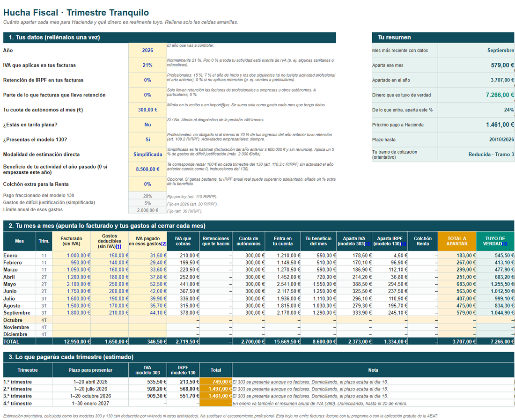Edit the IVA rate cell showing 21%

(147, 66)
